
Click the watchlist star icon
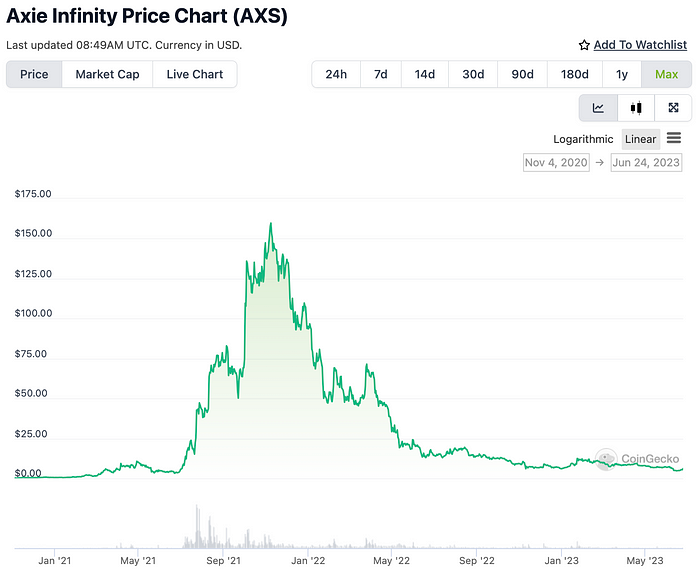point(584,45)
